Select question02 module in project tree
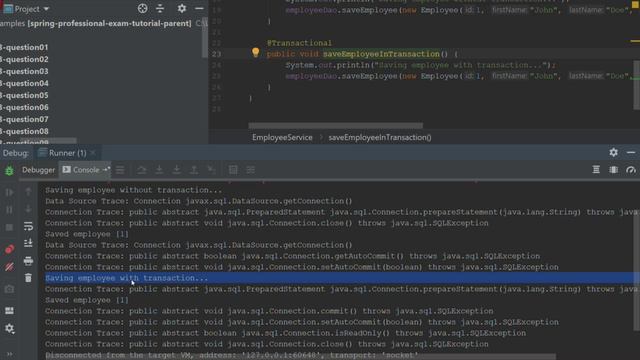The image size is (640, 360). [24, 59]
